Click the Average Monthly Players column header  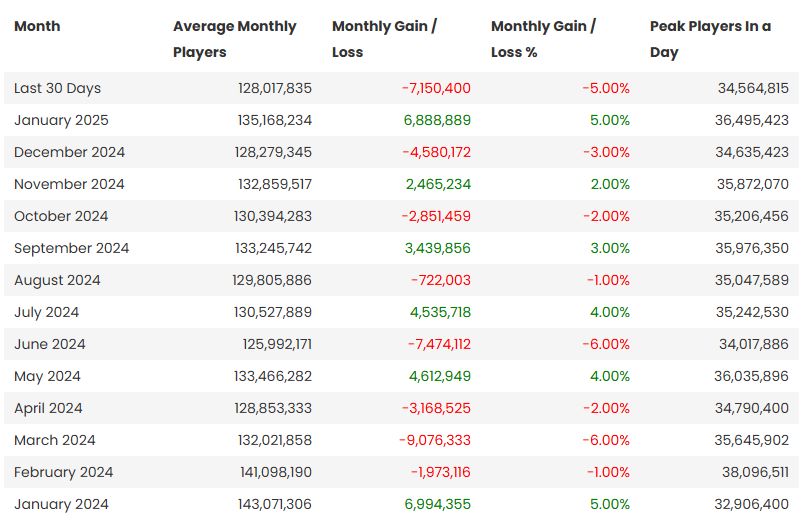234,39
